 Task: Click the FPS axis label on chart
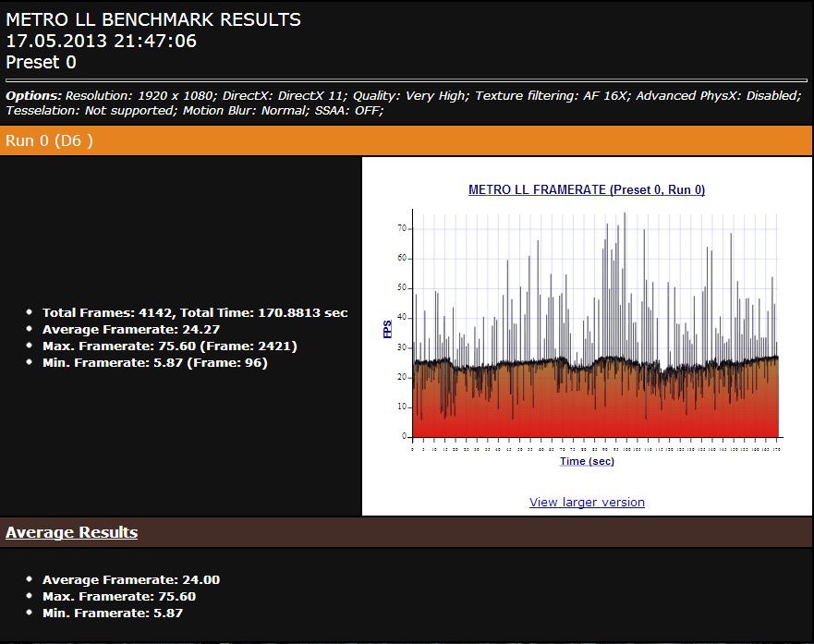(387, 329)
